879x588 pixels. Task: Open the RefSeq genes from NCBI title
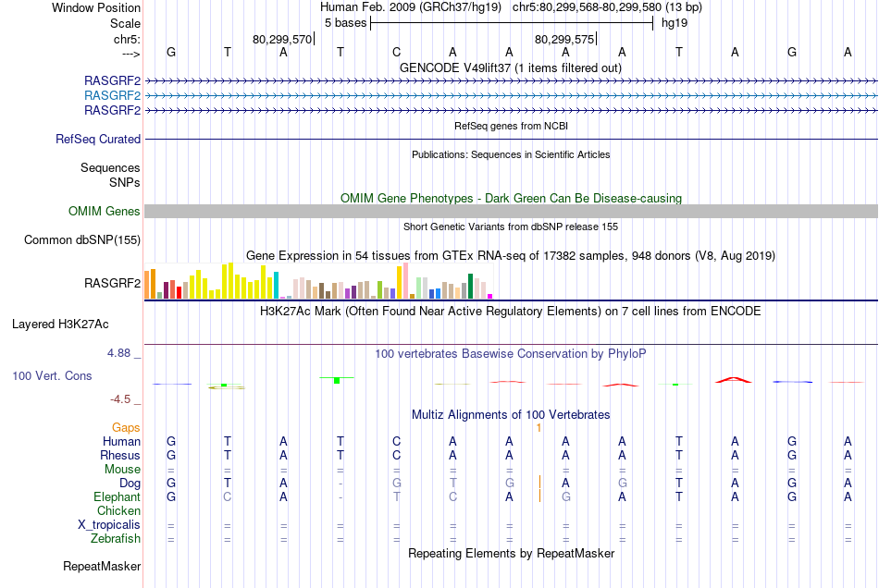click(x=511, y=126)
